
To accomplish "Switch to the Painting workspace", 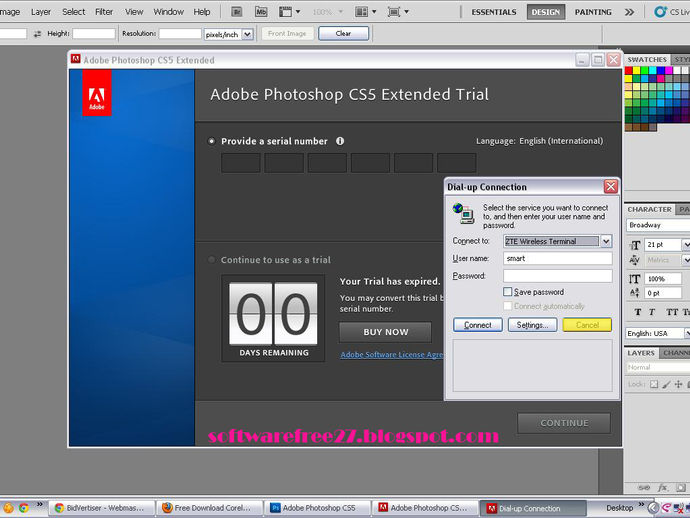I will coord(593,12).
